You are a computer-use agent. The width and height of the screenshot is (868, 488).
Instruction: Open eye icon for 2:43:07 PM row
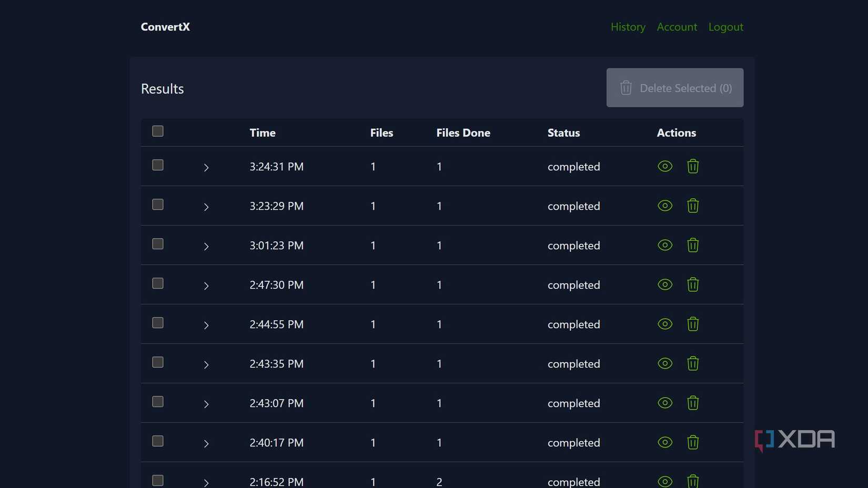[665, 403]
